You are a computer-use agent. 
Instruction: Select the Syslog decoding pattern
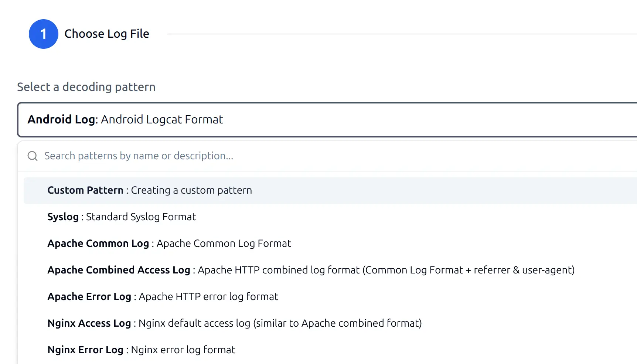coord(121,217)
